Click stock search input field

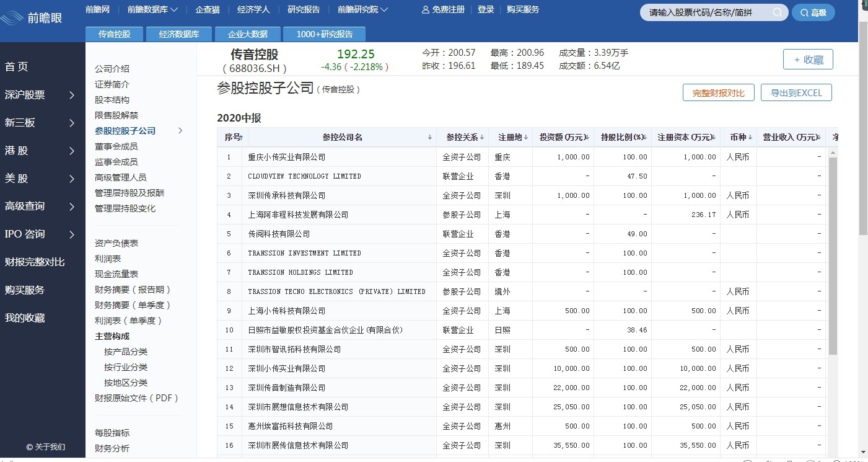pos(706,12)
